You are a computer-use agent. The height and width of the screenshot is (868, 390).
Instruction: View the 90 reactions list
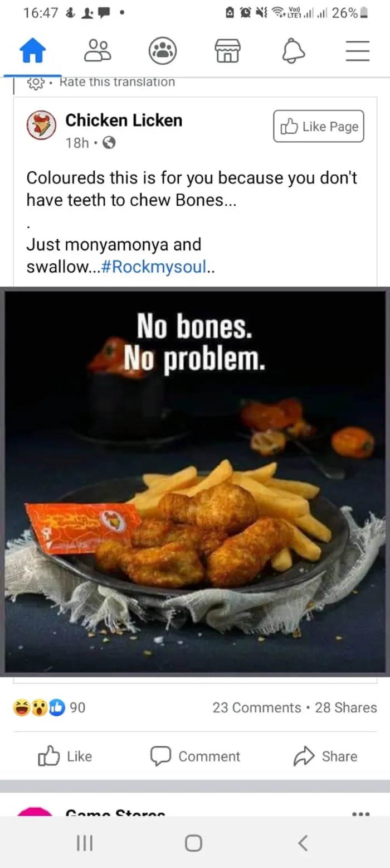click(x=49, y=707)
